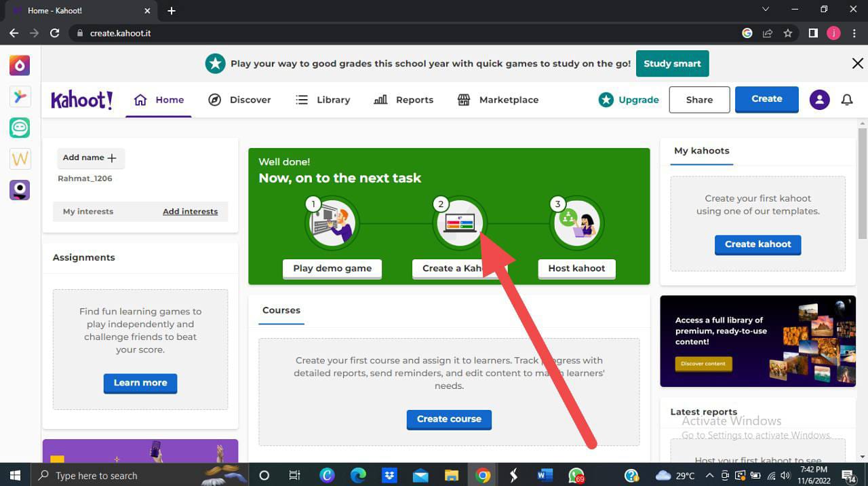Screen dimensions: 868x486
Task: Open the Discover navigation item
Action: [239, 100]
